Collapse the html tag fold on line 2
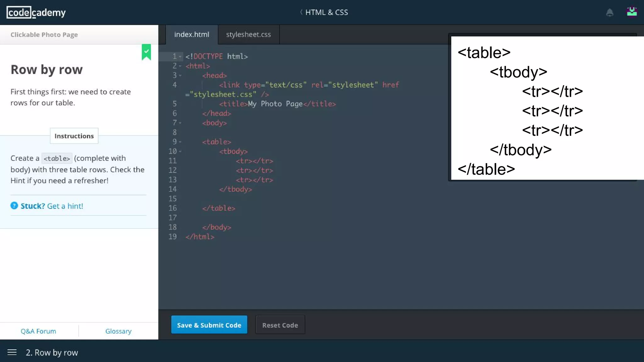 point(180,66)
